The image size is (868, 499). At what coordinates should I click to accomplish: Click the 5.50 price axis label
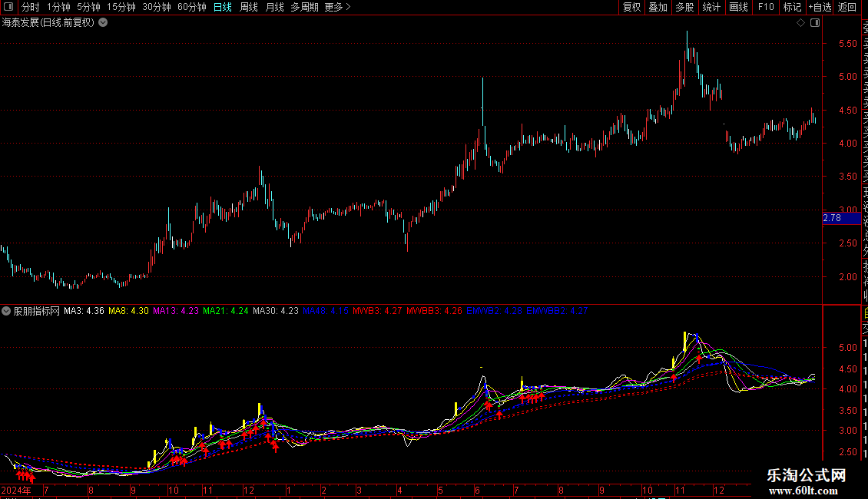(x=847, y=43)
